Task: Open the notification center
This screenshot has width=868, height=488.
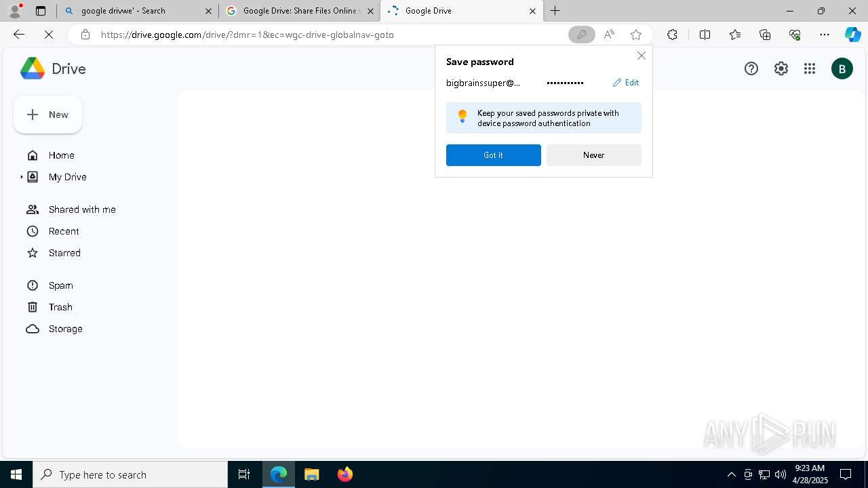Action: (846, 474)
